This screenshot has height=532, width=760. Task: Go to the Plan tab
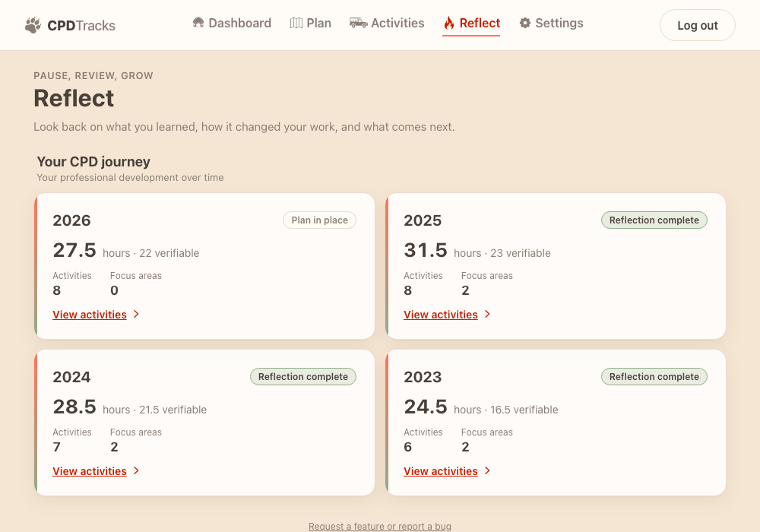pos(310,23)
